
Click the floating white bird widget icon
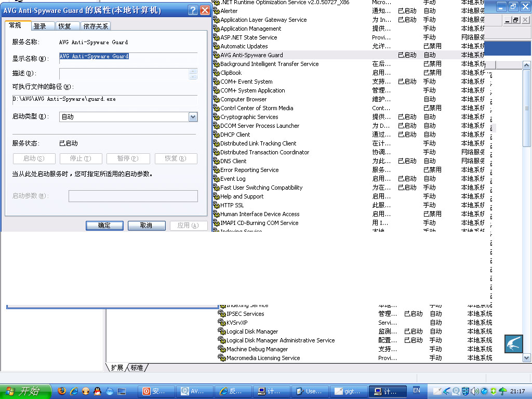pyautogui.click(x=513, y=344)
